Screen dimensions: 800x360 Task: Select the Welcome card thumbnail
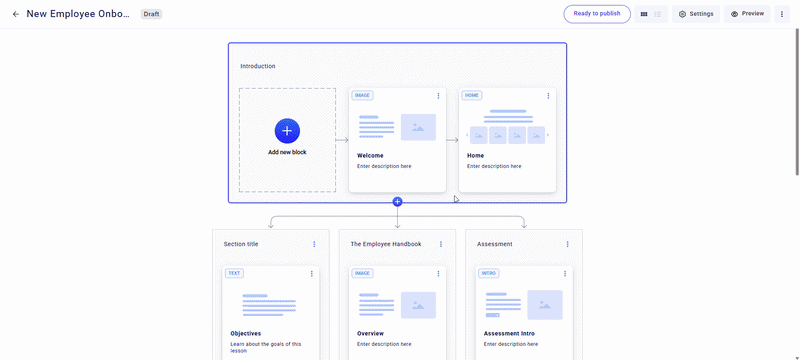pos(397,127)
